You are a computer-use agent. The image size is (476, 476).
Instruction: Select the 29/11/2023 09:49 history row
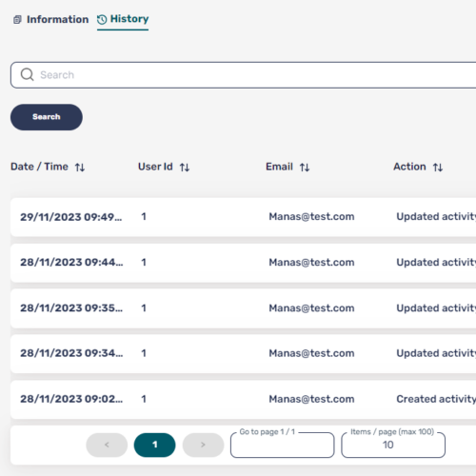coord(244,217)
